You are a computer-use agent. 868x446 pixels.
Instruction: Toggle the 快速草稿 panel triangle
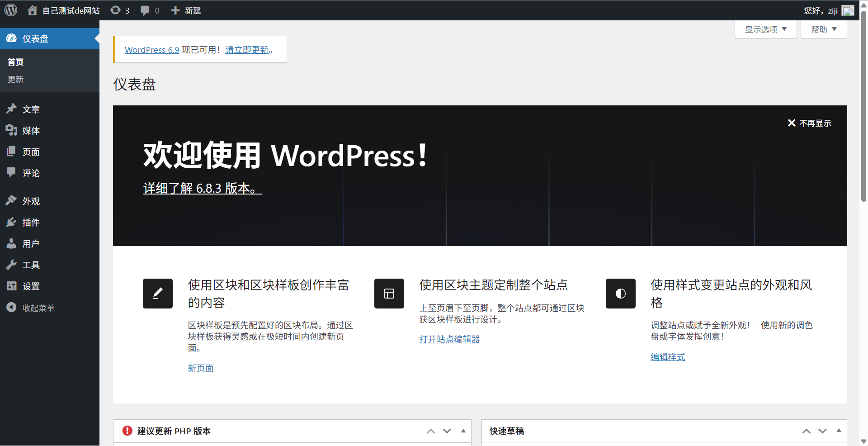[839, 431]
